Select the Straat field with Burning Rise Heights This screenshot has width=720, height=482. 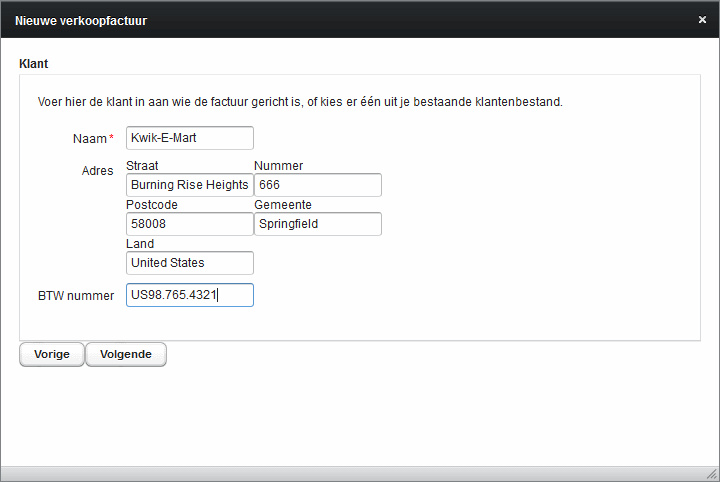[x=190, y=185]
